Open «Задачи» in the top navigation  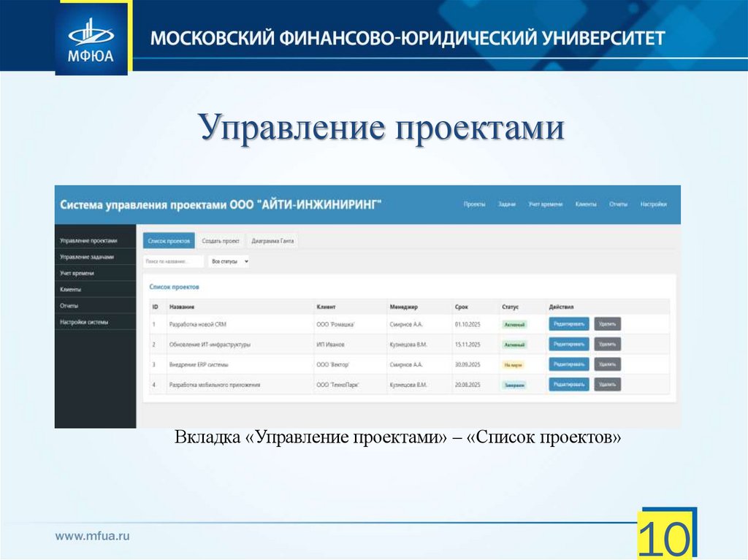(505, 204)
